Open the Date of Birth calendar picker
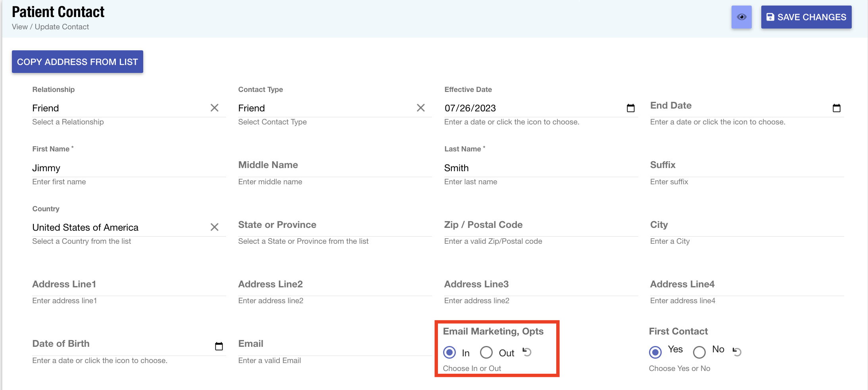 (219, 346)
